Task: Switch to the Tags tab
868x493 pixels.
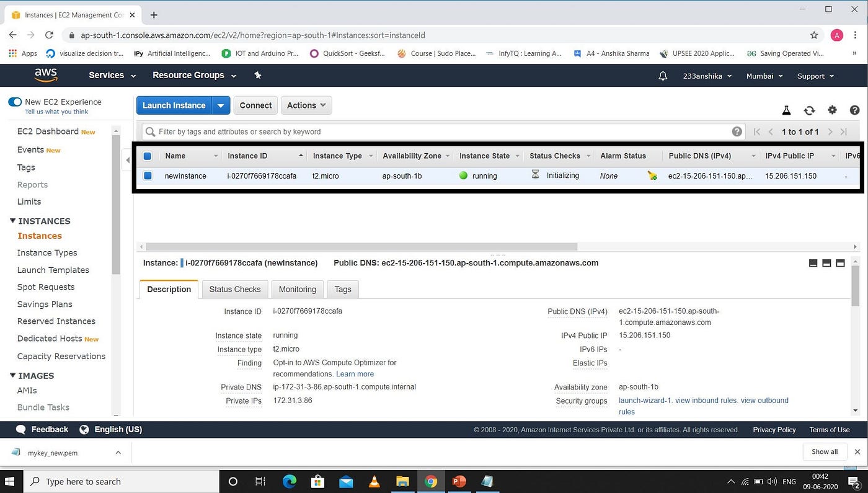Action: (343, 289)
